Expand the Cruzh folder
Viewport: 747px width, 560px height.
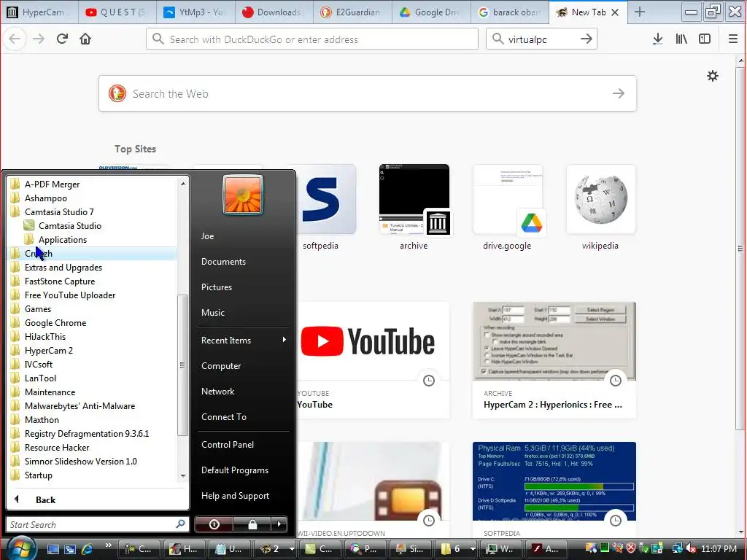93,253
